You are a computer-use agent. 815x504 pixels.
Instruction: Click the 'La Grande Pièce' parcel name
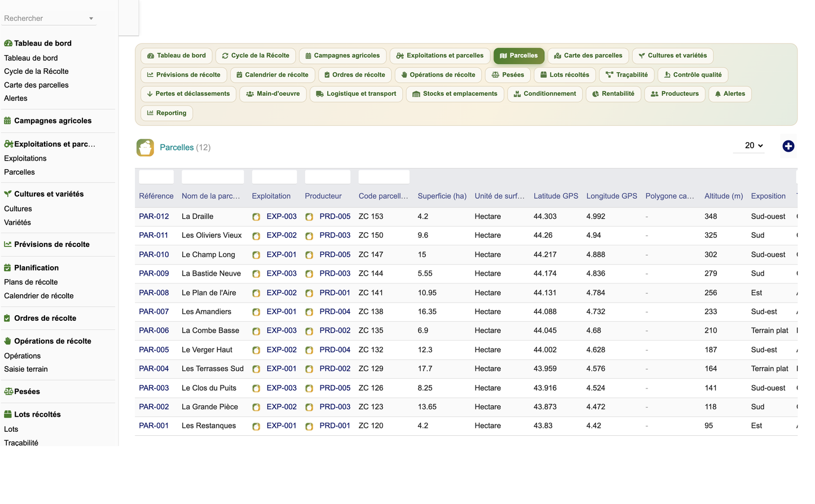point(210,406)
